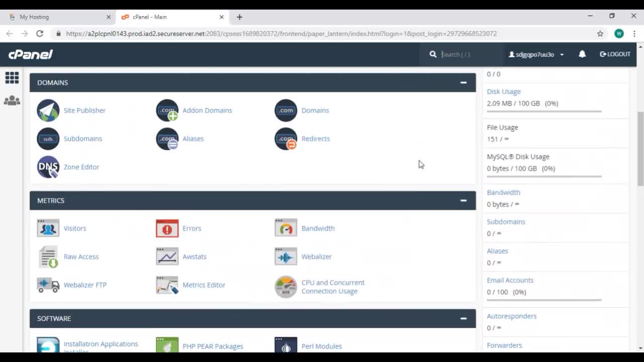This screenshot has height=362, width=644.
Task: Click the Aliases statistics link
Action: (x=498, y=251)
